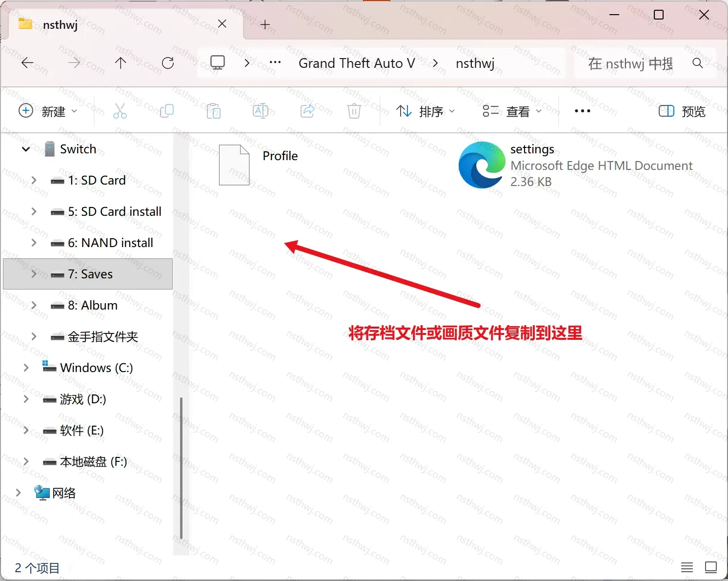
Task: Expand the 游戏 (D:) drive node
Action: [26, 399]
